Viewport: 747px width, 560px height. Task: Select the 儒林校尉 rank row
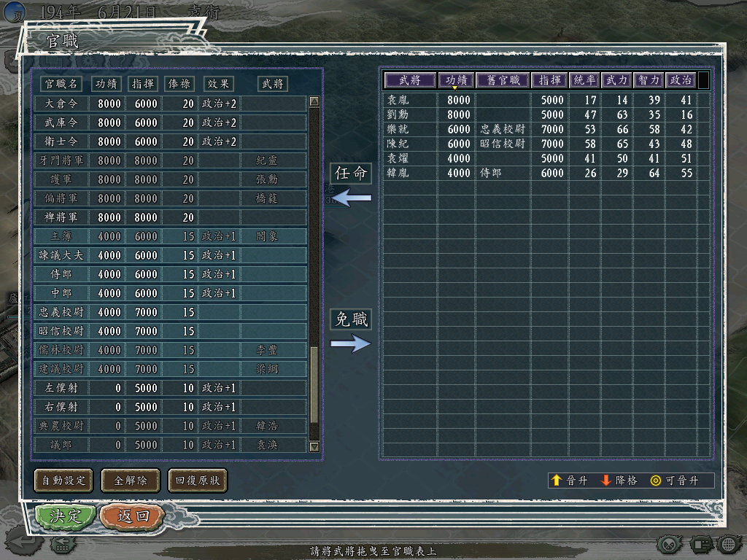pyautogui.click(x=170, y=350)
